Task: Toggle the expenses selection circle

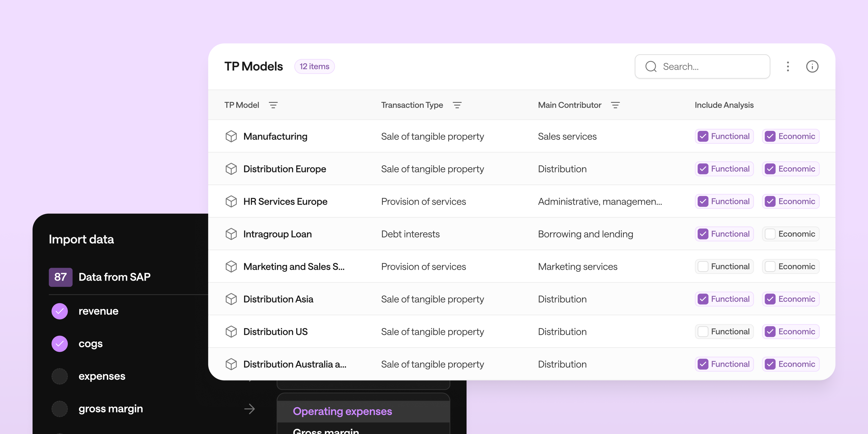Action: 60,376
